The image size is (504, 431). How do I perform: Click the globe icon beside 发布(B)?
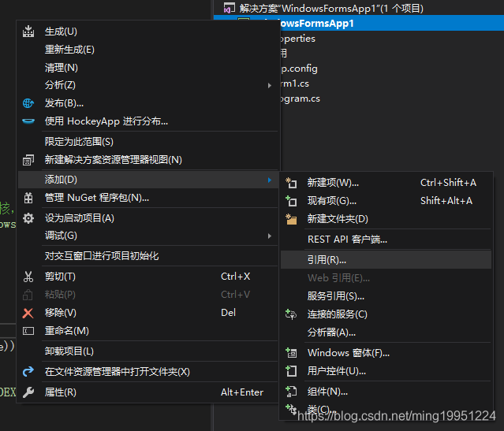[x=28, y=103]
